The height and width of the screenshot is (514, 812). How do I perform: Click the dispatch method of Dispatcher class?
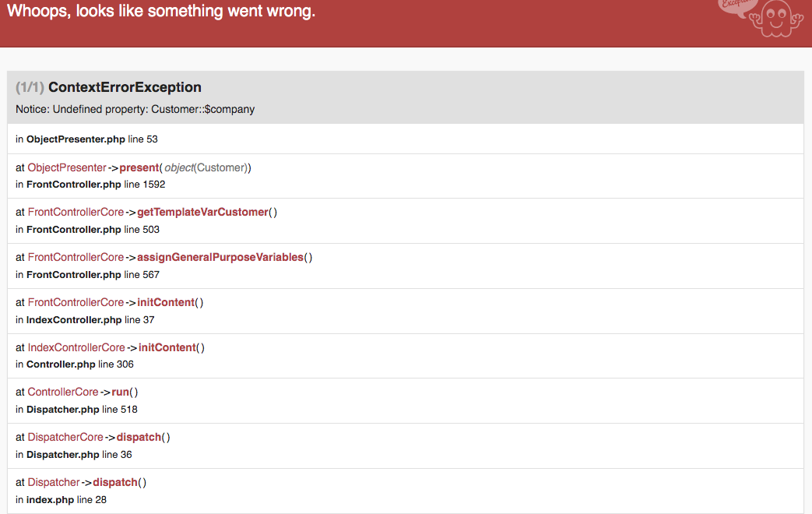click(x=115, y=482)
